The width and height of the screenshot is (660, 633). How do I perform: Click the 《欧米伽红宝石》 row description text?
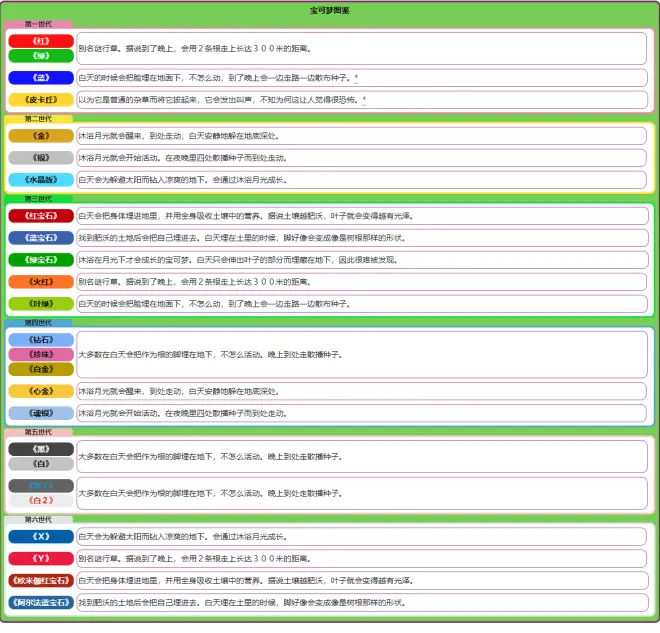pos(246,581)
